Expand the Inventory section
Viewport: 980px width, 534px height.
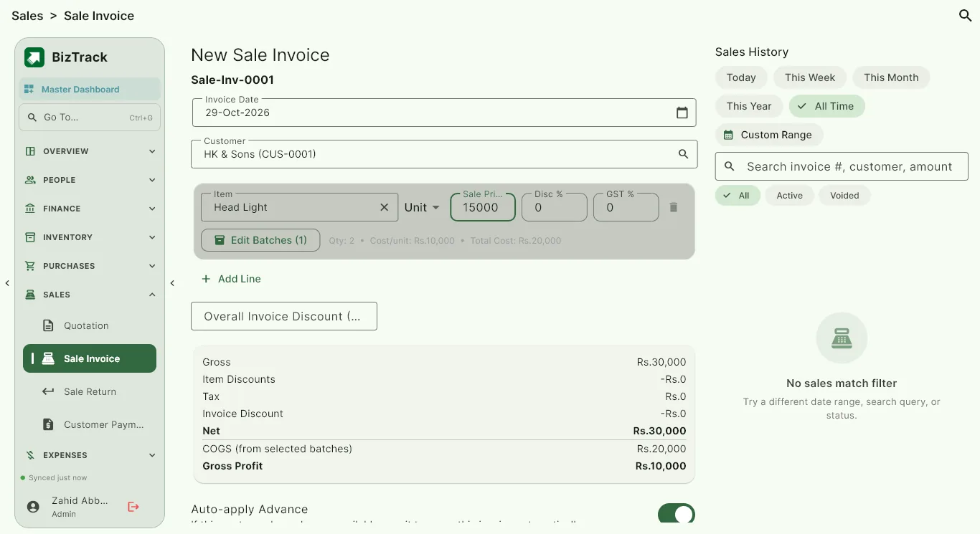point(90,237)
